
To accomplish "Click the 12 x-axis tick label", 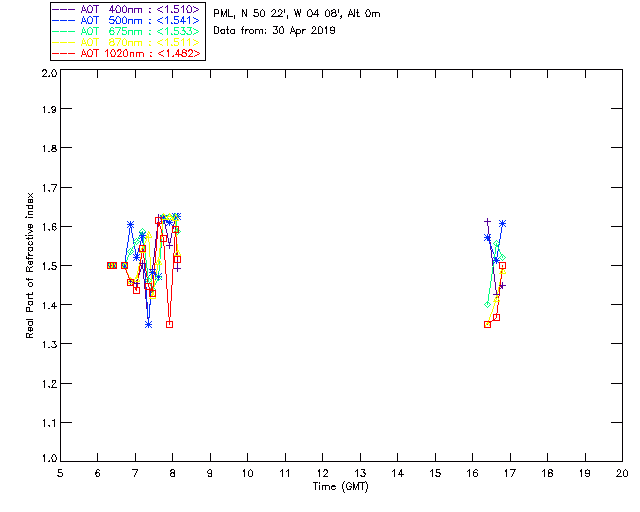I will point(322,473).
